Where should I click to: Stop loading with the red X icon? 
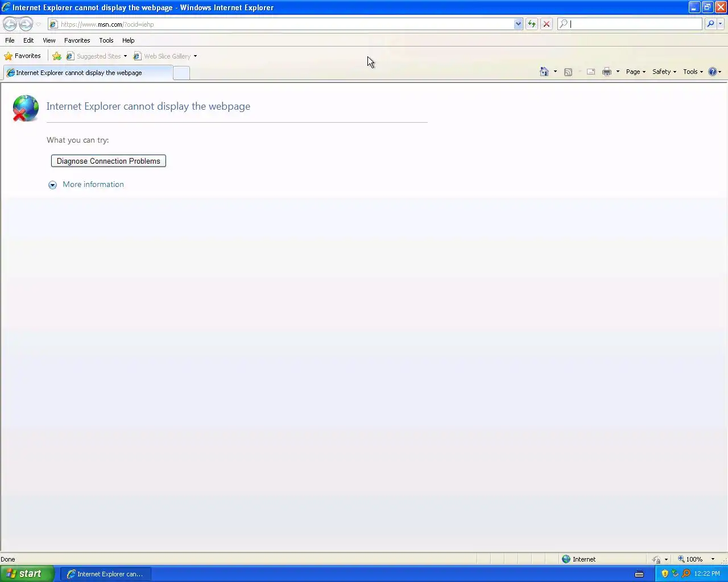click(547, 24)
